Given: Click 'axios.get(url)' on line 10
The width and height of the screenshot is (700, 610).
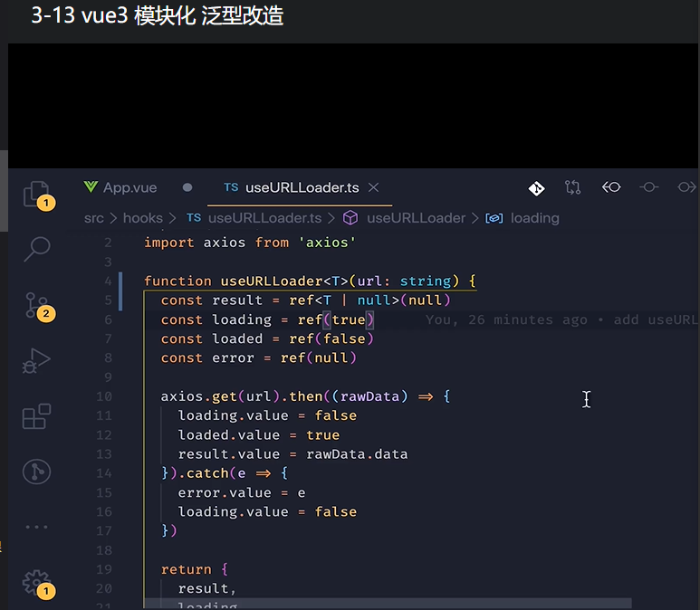Looking at the screenshot, I should click(x=220, y=396).
